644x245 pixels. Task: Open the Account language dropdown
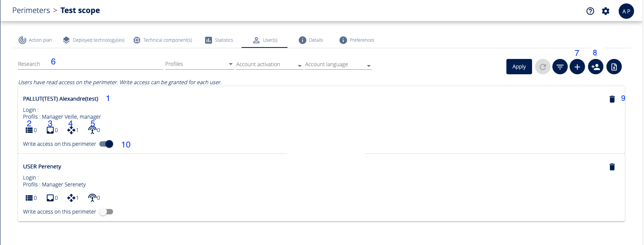338,65
